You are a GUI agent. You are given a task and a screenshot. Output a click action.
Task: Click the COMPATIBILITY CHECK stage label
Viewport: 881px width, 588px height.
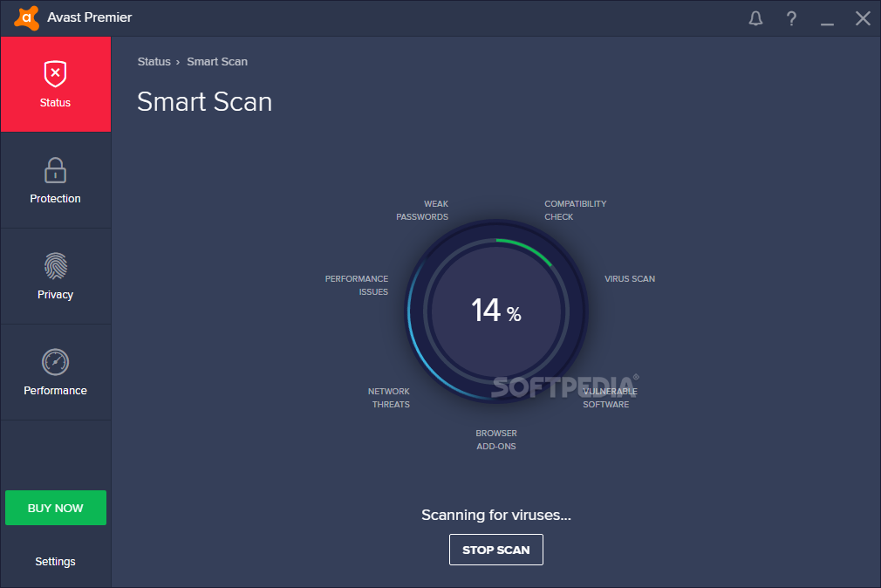576,210
